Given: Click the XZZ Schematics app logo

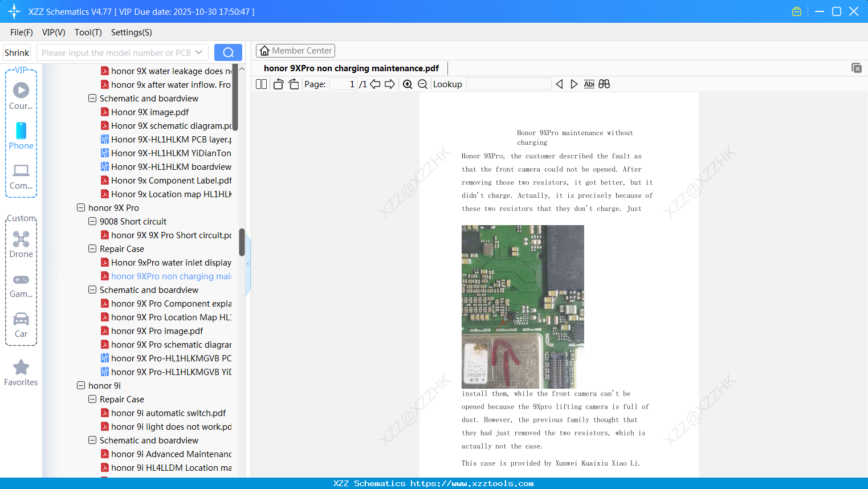Looking at the screenshot, I should (14, 11).
